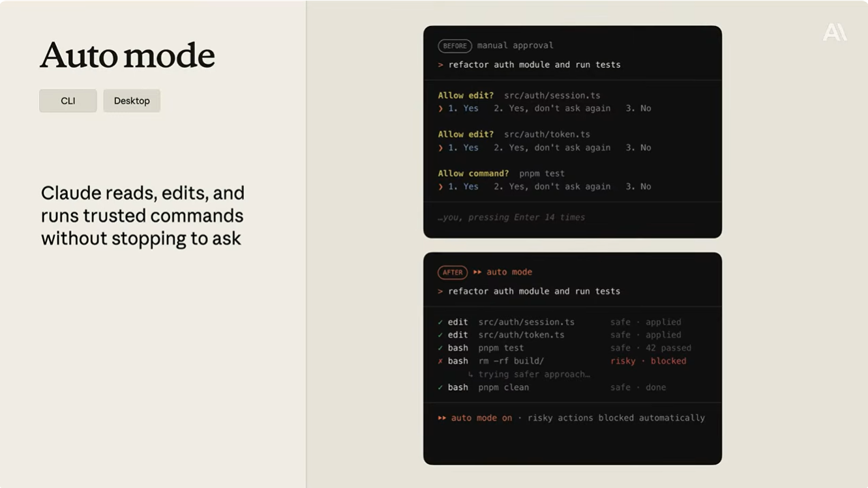Click the prompt caret in the manual approval terminal
868x488 pixels.
click(441, 65)
